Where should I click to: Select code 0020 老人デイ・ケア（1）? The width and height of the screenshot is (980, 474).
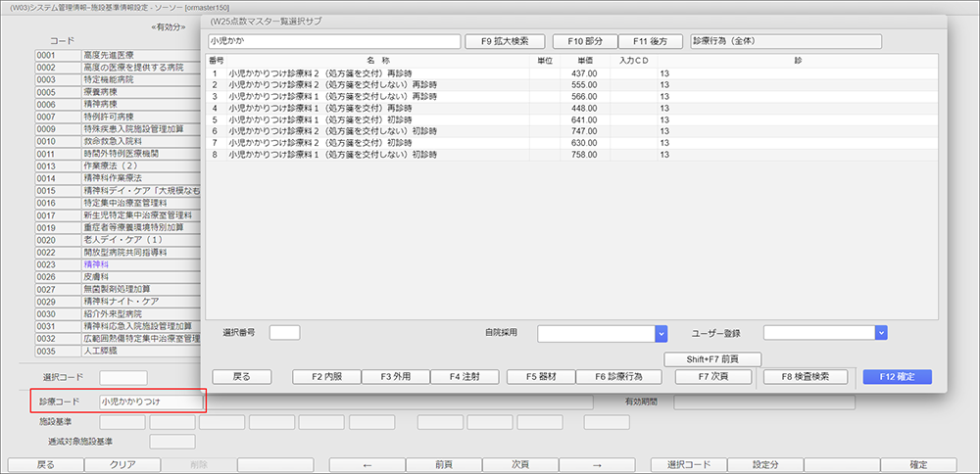click(x=118, y=240)
